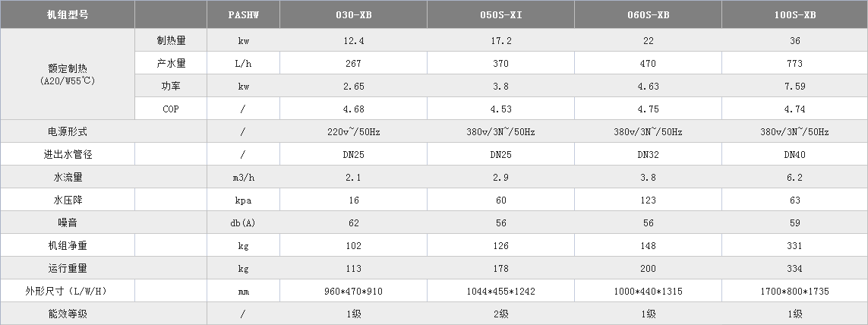Select the 水流量 unit m3/h cell
Screen dimensions: 868x325
[243, 177]
